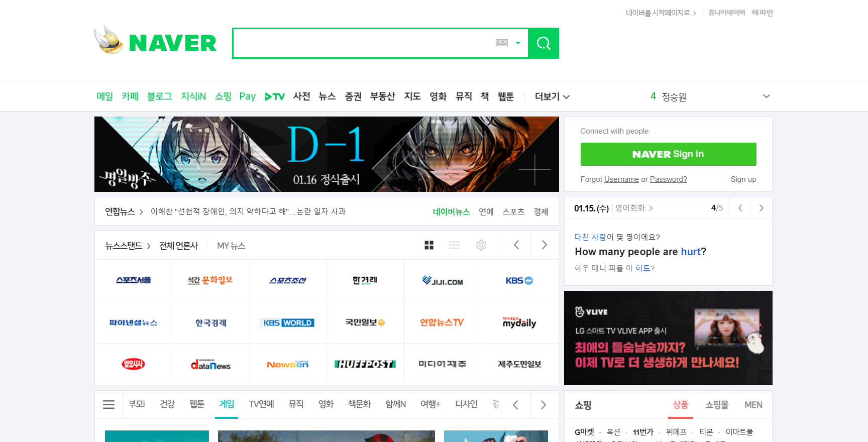This screenshot has width=868, height=442.
Task: Open the 메일 mail service link
Action: (104, 96)
